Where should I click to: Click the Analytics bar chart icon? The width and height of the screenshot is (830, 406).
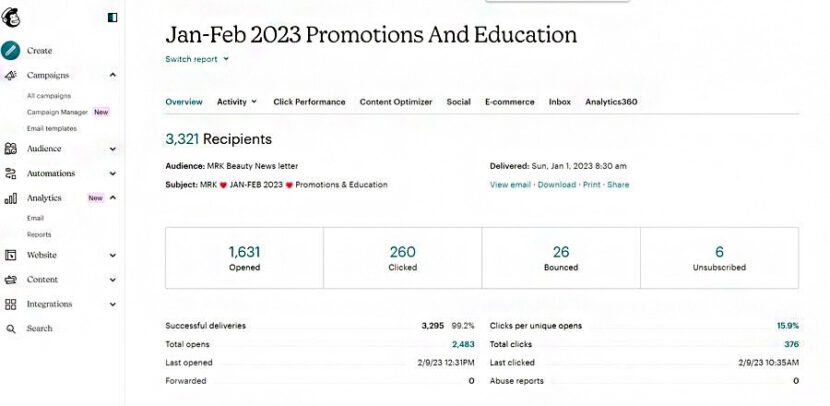coord(11,198)
